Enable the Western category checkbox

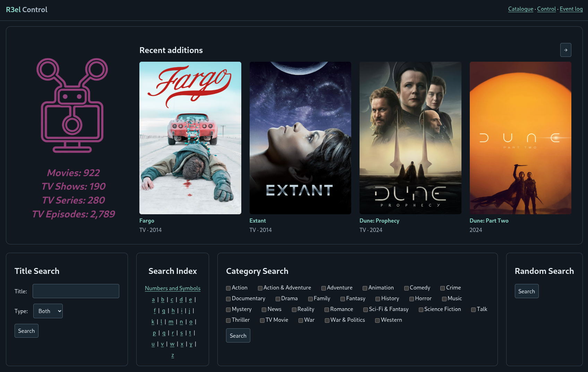coord(377,320)
